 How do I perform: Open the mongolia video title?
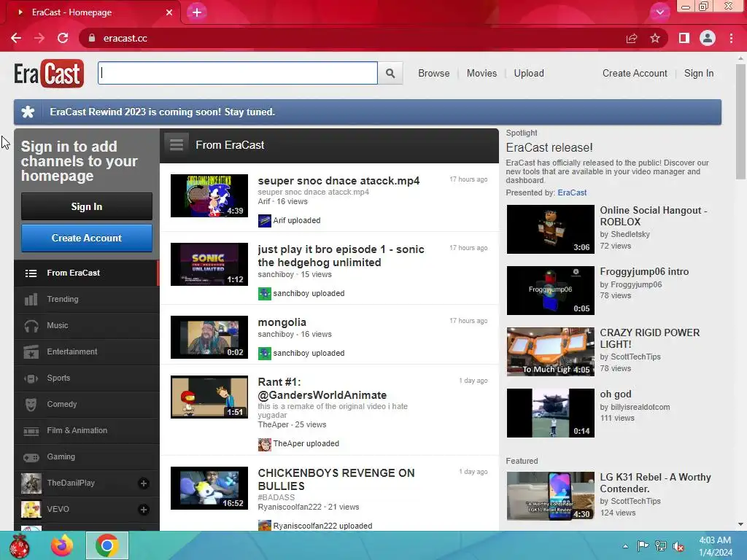(282, 322)
